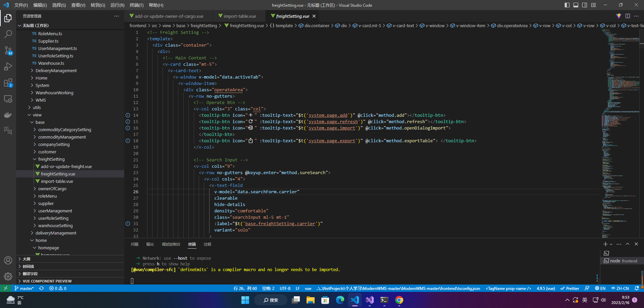This screenshot has width=644, height=308.
Task: Open the errors and warnings status indicator
Action: tap(58, 288)
